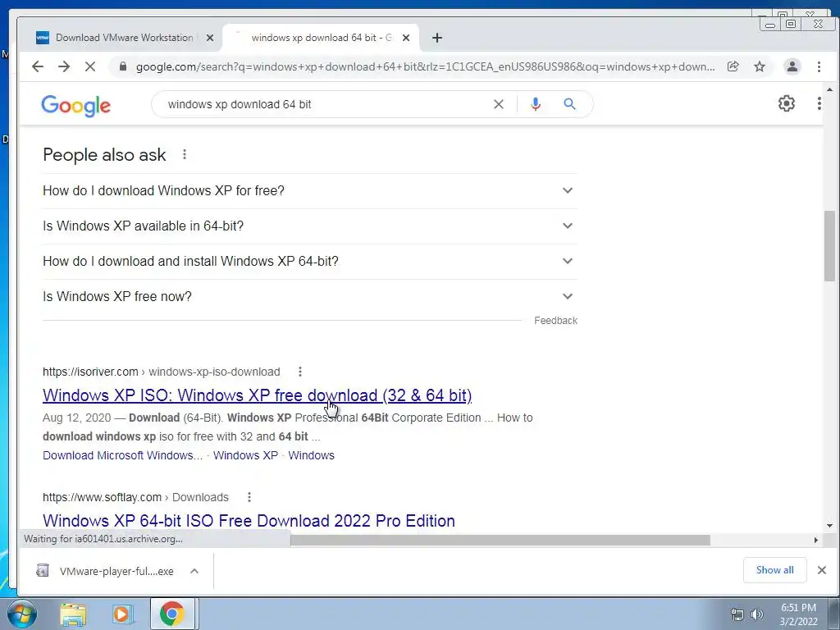Expand 'Is Windows XP free now?' question
This screenshot has height=630, width=840.
[x=309, y=297]
